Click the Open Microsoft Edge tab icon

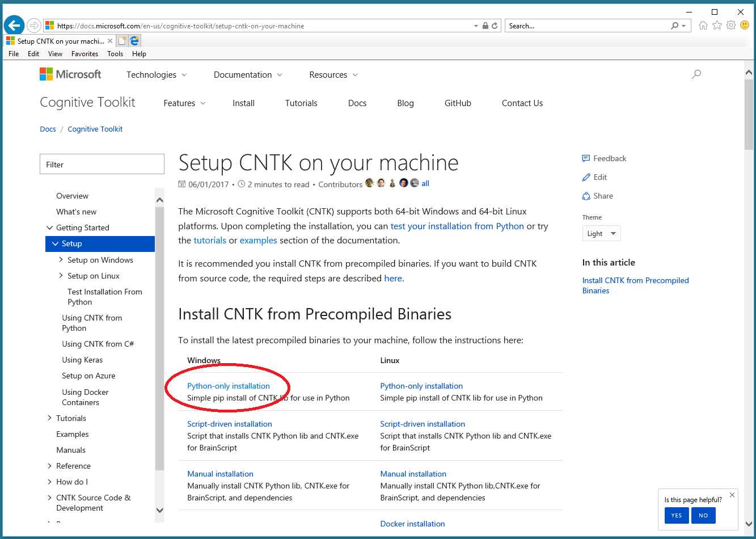[134, 41]
